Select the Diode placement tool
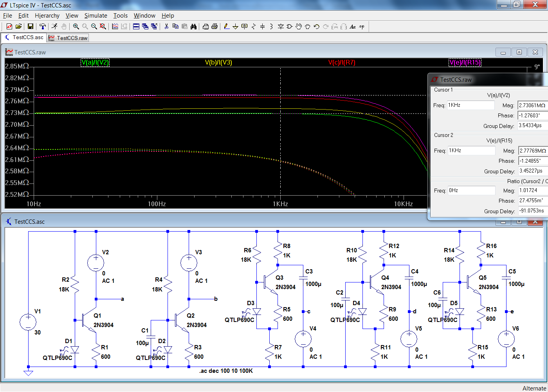548x392 pixels. tap(281, 26)
